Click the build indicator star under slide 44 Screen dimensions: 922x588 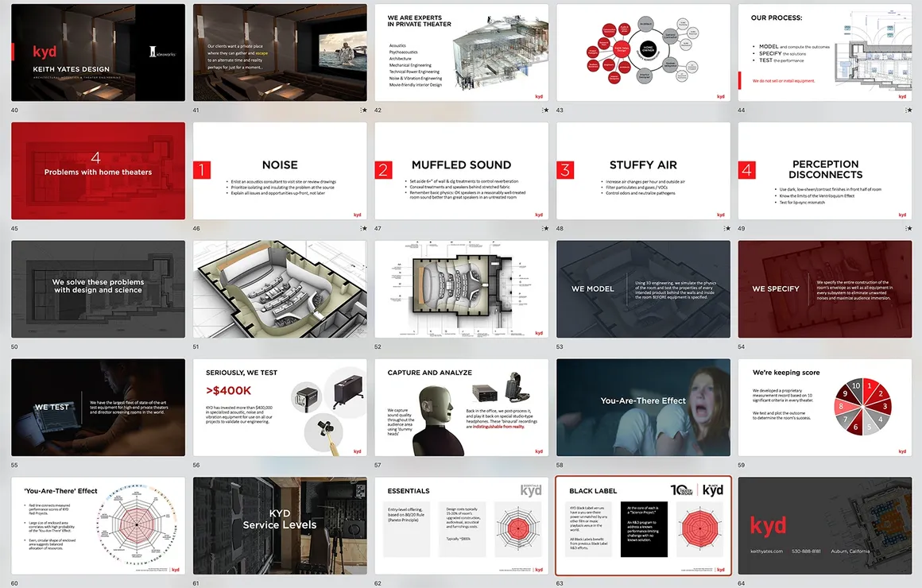click(908, 110)
